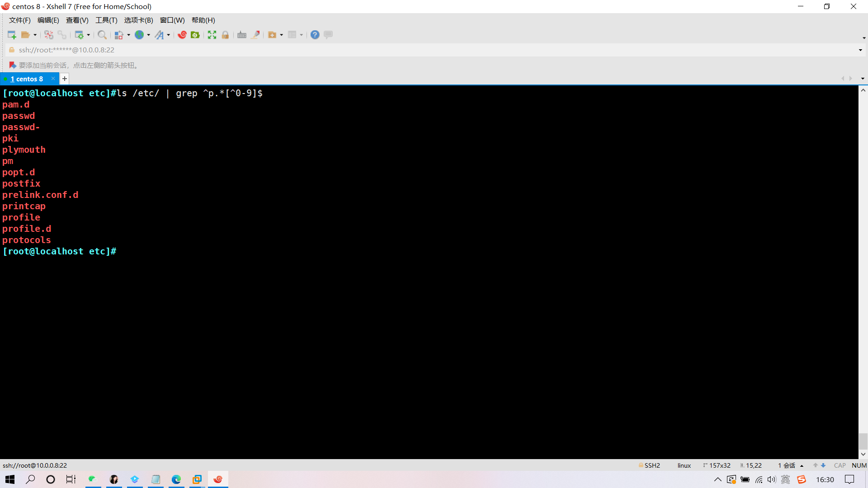Toggle the NUM indicator in the status bar

coord(859,465)
